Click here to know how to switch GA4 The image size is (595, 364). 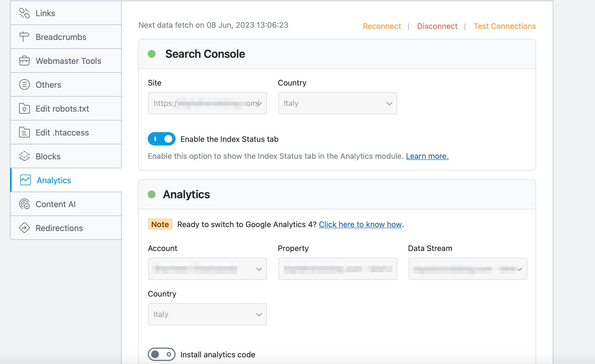[x=360, y=224]
